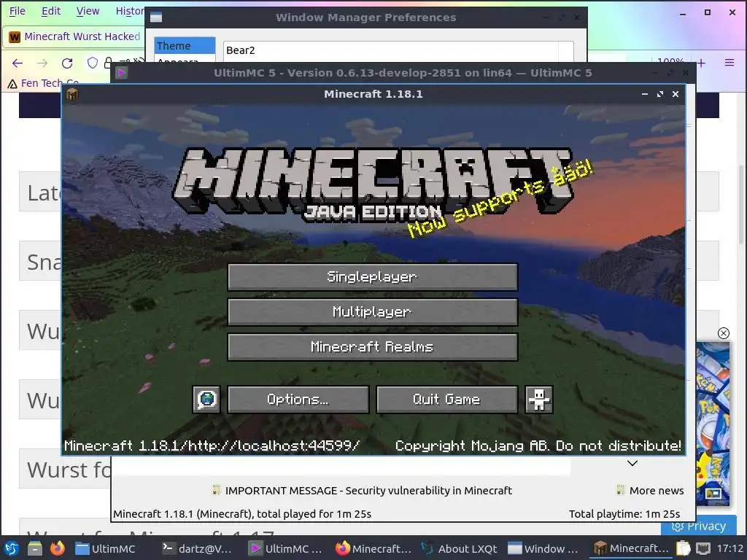Screen dimensions: 747x560
Task: Open the Firefox File menu
Action: tap(18, 11)
